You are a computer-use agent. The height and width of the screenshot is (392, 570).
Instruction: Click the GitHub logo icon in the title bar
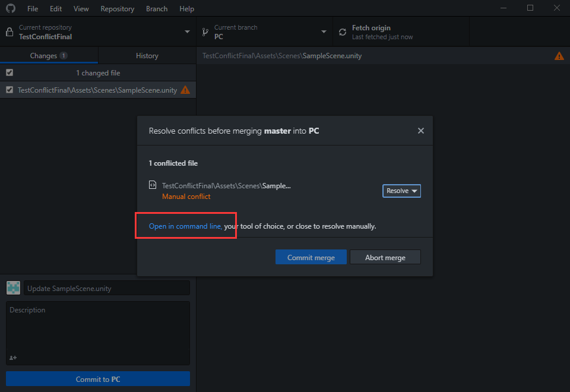coord(11,8)
